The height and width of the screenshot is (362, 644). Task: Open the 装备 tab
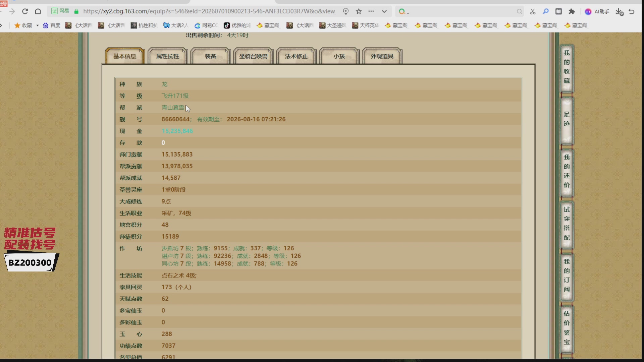pos(210,56)
